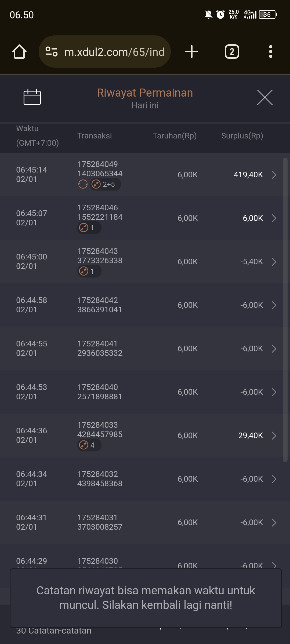Click the m.xdul2.com address bar

[114, 52]
